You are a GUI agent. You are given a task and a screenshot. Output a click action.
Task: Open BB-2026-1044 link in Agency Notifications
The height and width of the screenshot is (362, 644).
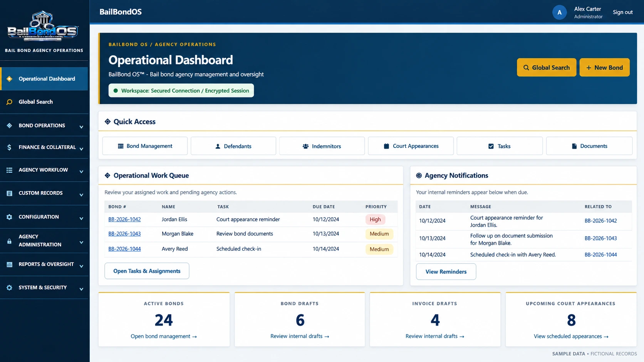[x=600, y=255]
